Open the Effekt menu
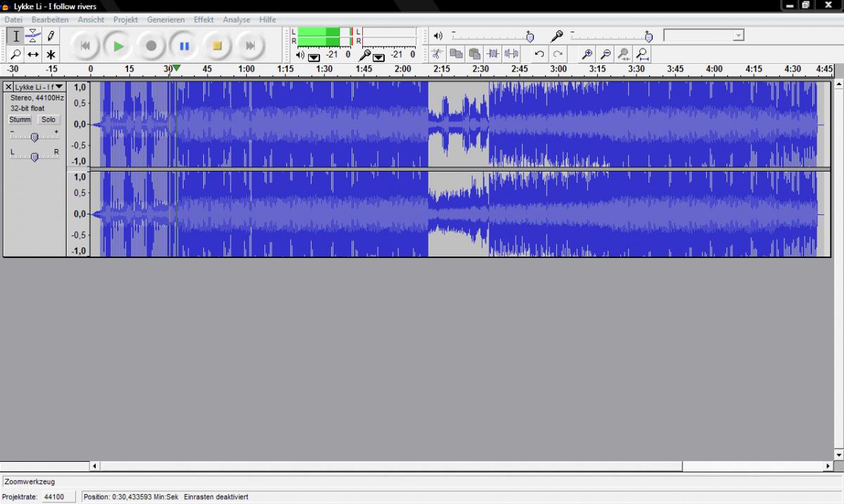 (204, 20)
